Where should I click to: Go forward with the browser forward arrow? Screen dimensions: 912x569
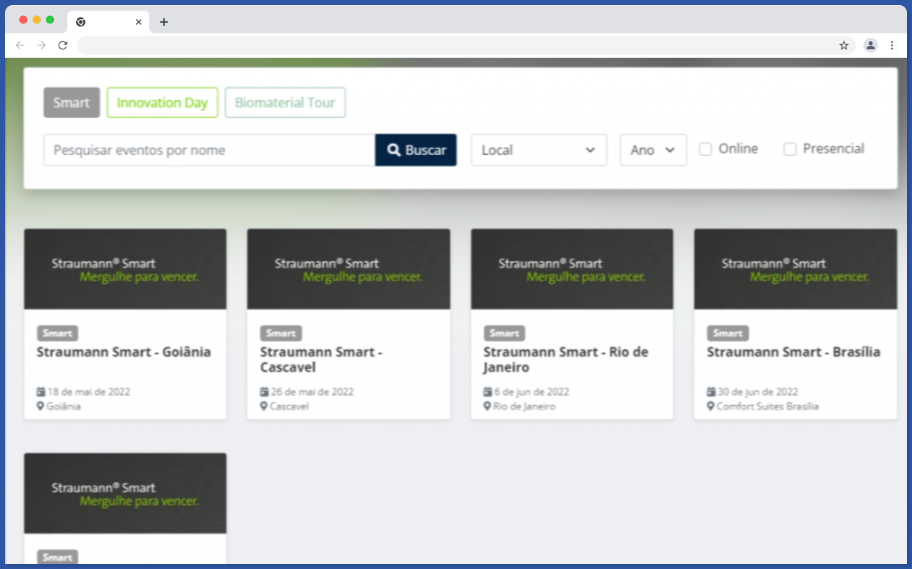(x=41, y=45)
